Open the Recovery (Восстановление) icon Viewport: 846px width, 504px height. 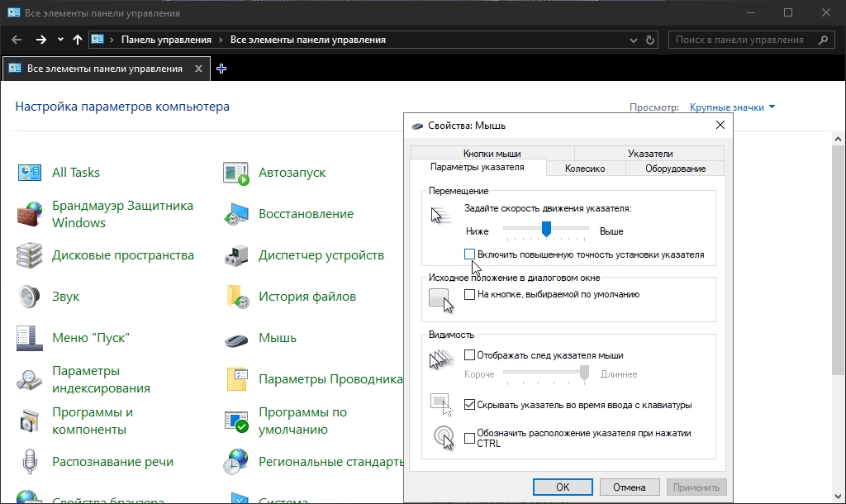click(236, 214)
